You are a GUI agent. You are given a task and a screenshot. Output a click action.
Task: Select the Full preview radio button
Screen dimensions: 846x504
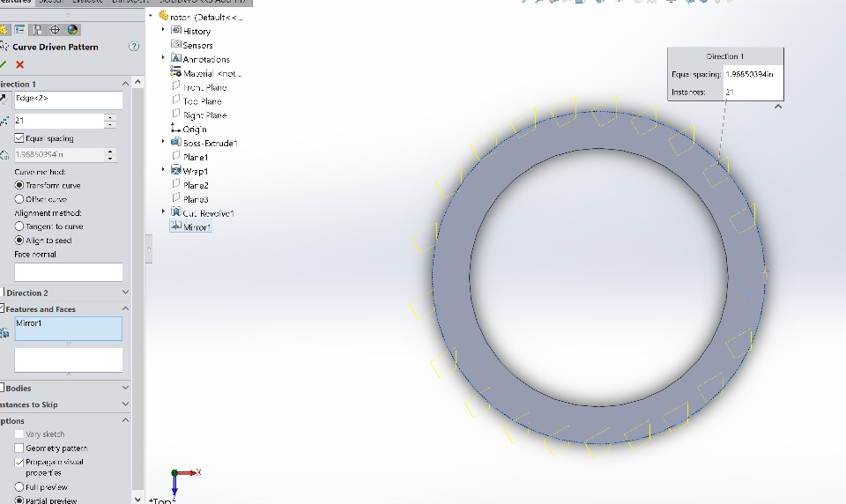coord(19,486)
